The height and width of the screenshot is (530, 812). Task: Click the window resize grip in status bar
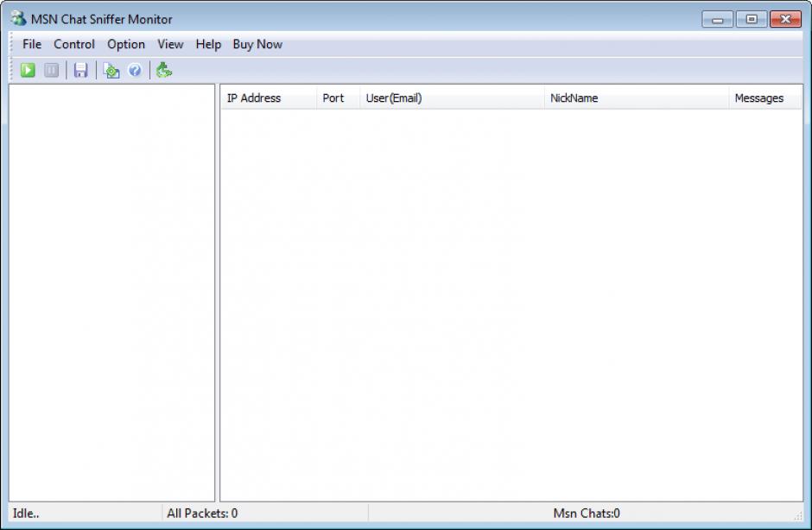[x=798, y=515]
